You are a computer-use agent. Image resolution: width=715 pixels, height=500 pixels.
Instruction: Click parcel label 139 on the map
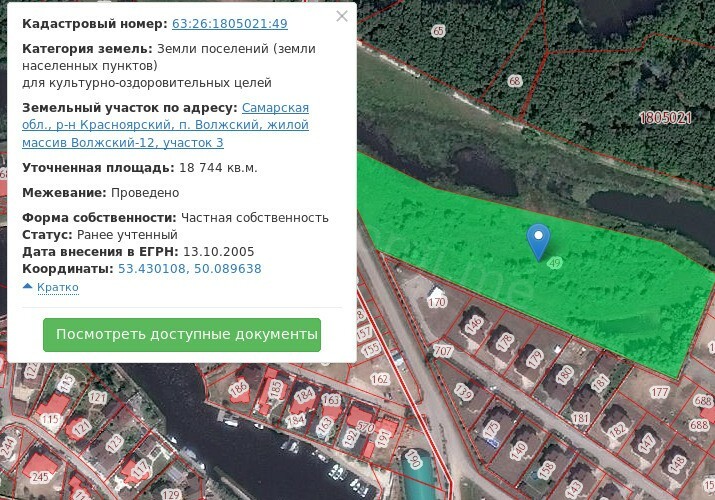[463, 393]
